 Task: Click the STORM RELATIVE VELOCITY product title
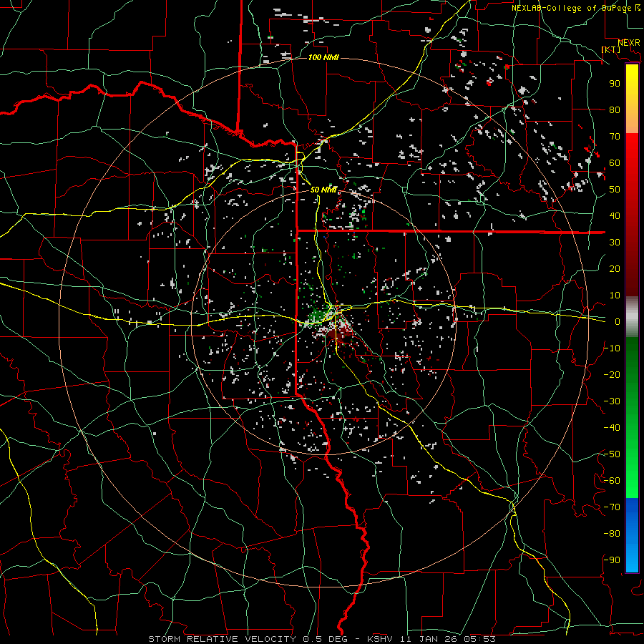tap(222, 639)
